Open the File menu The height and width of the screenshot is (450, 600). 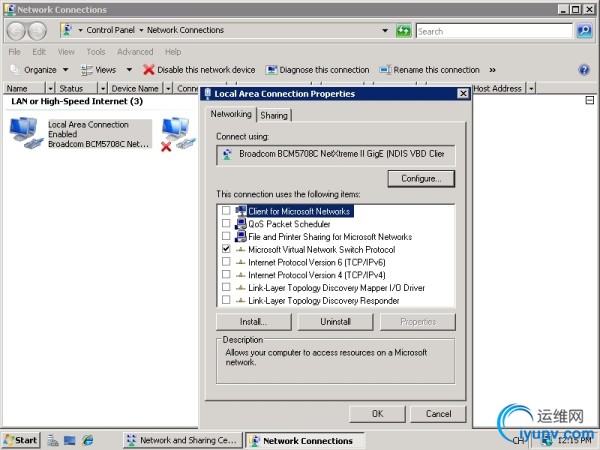14,52
